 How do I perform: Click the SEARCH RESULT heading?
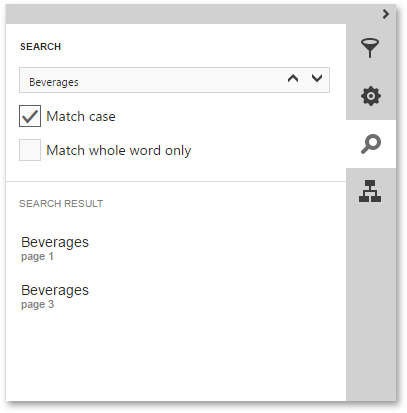click(61, 203)
